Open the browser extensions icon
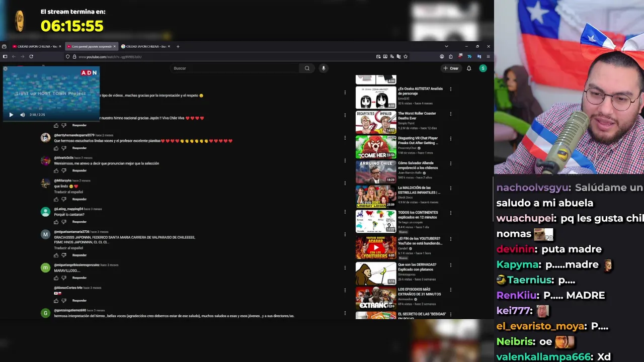 tap(450, 57)
